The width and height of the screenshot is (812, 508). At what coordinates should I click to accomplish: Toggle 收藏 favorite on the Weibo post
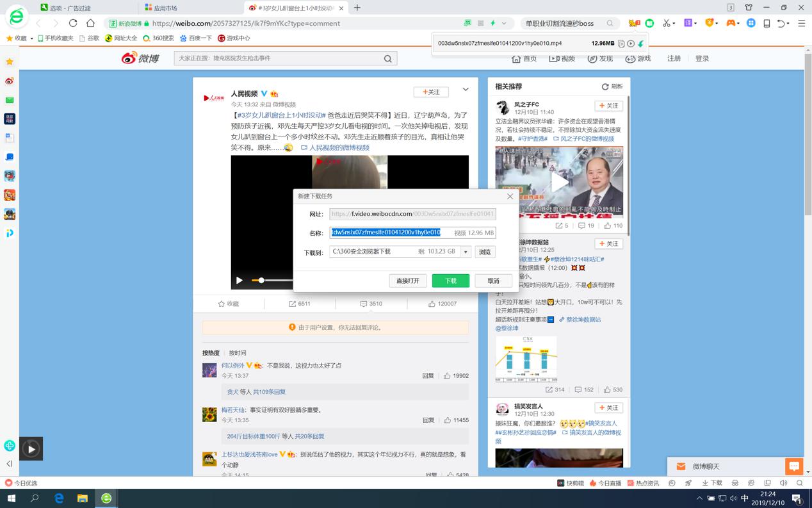click(x=229, y=304)
